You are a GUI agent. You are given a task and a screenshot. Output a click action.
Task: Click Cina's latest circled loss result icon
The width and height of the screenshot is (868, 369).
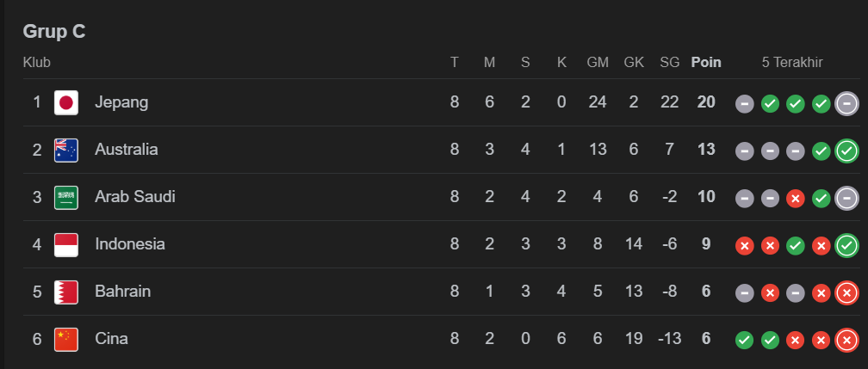tap(847, 340)
